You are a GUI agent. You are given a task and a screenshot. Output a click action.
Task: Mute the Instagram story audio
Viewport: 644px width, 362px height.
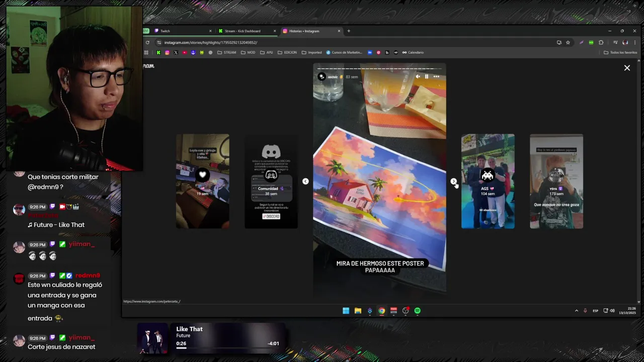pos(418,76)
